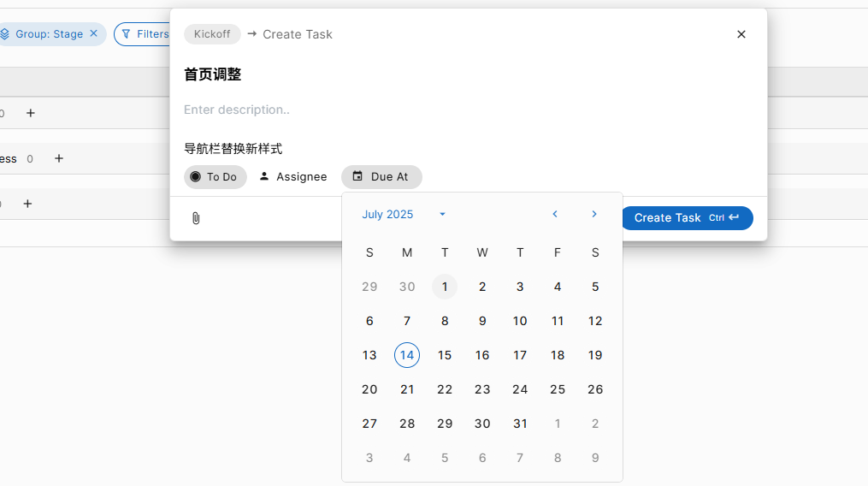868x486 pixels.
Task: Pick July 11 as due date
Action: tap(558, 321)
